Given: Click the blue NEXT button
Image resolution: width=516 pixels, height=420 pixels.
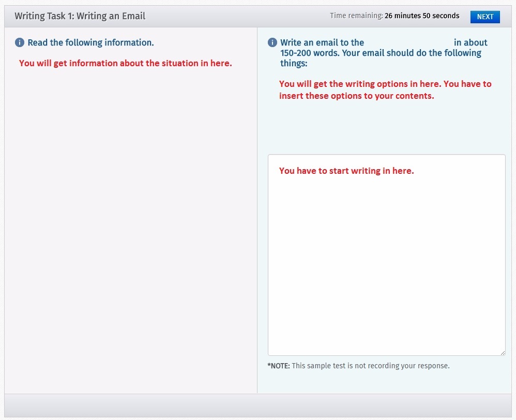Looking at the screenshot, I should point(485,17).
